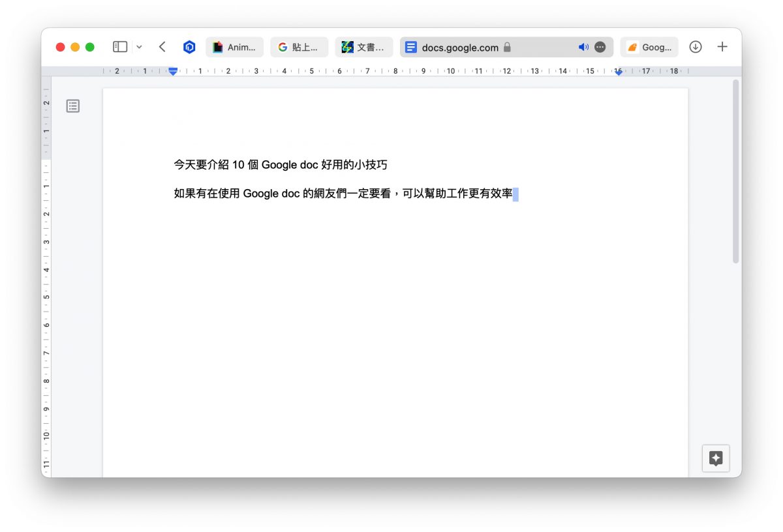Switch to the Anim... tab
The image size is (783, 532).
coord(235,47)
